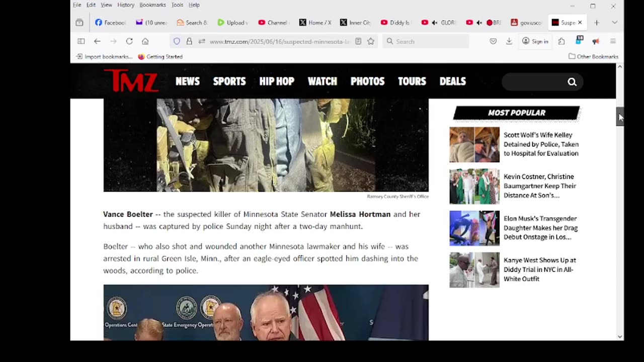Open the History menu

tap(126, 5)
